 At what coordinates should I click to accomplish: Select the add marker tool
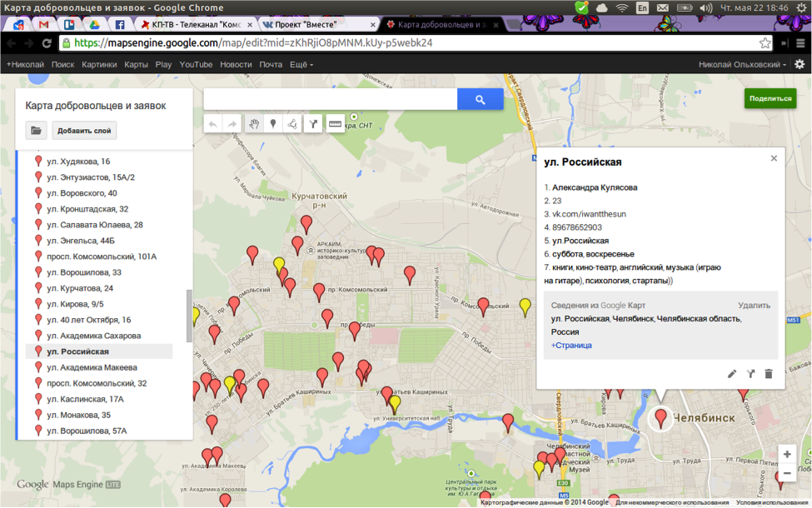click(x=273, y=124)
